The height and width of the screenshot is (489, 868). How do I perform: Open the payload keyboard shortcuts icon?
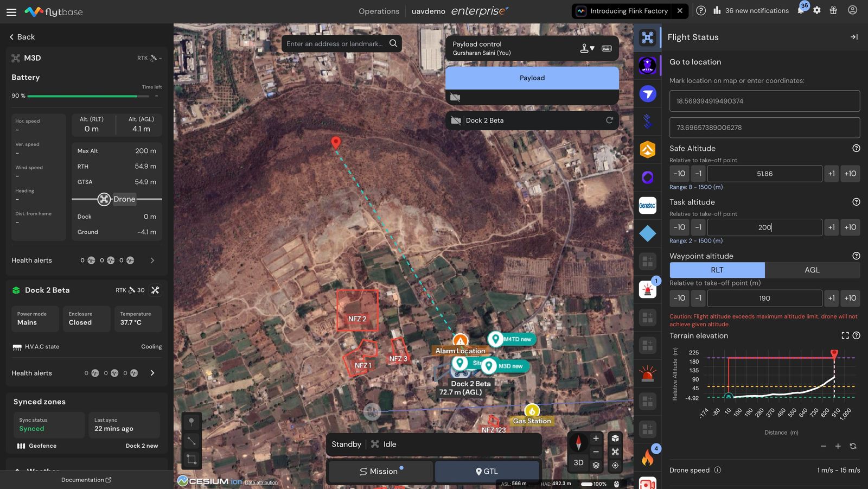click(x=607, y=48)
